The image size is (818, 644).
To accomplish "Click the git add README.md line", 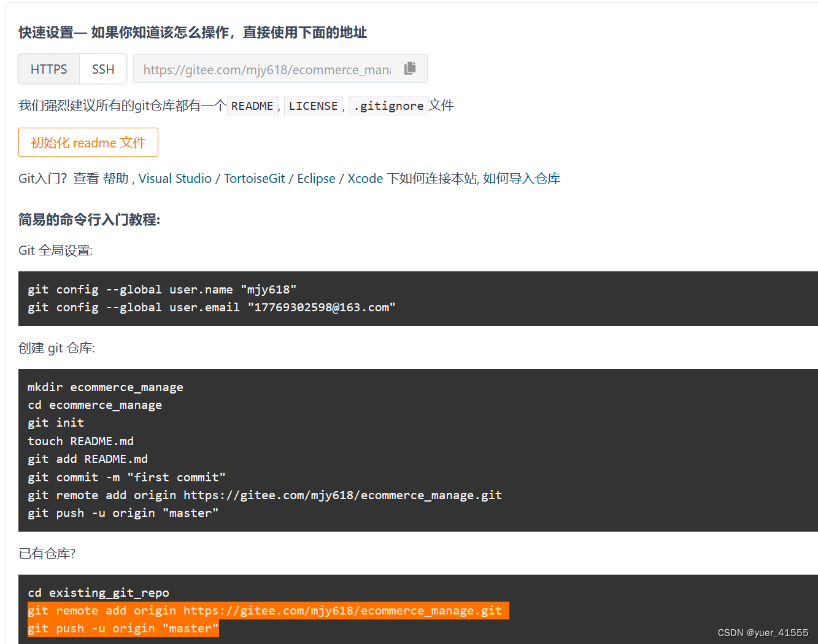I will pyautogui.click(x=88, y=459).
